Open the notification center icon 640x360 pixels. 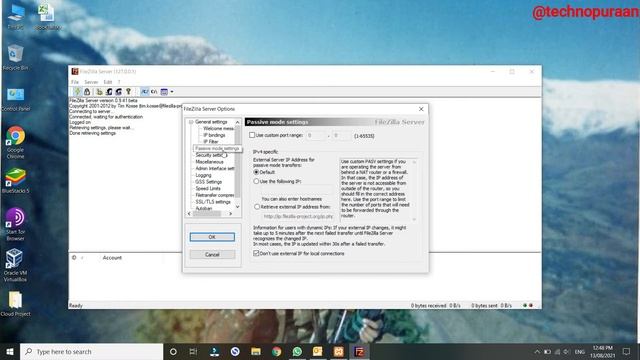[627, 351]
